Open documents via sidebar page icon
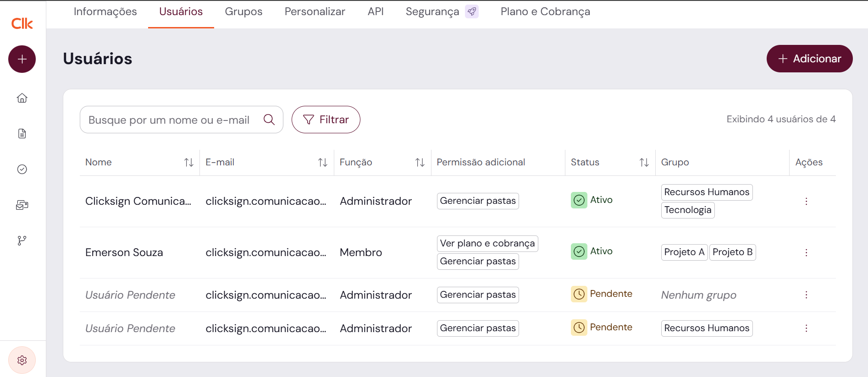868x377 pixels. [x=22, y=134]
